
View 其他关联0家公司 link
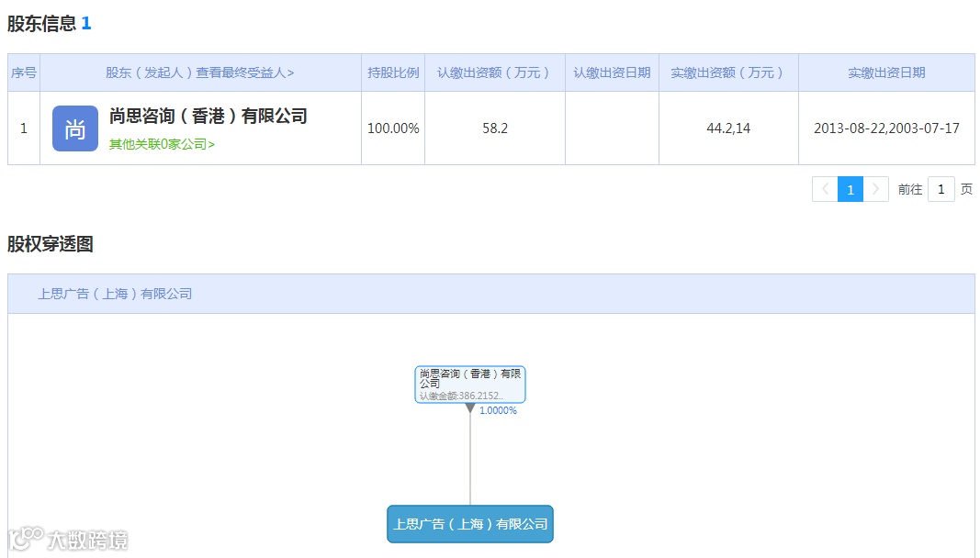click(x=162, y=144)
